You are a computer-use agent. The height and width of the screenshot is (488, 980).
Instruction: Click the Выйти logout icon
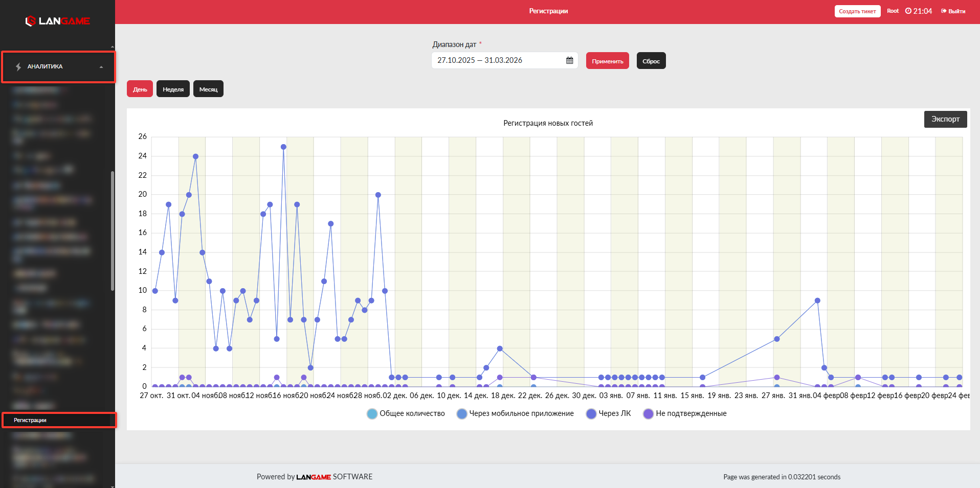coord(944,11)
